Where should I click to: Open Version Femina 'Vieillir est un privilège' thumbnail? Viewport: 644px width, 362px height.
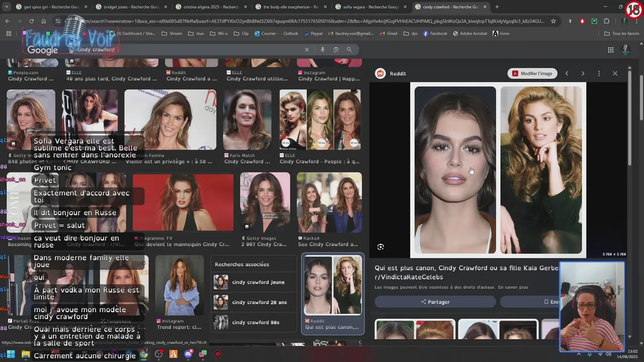(171, 120)
